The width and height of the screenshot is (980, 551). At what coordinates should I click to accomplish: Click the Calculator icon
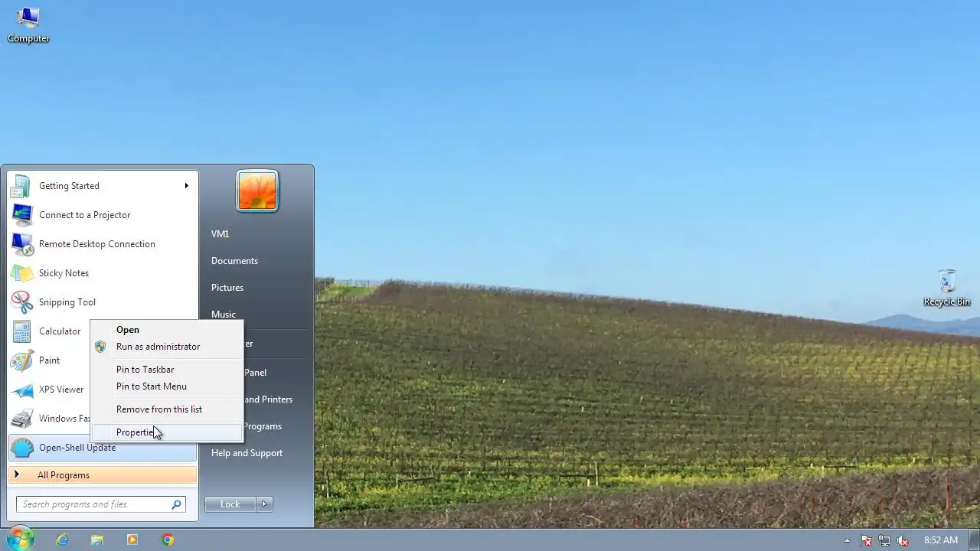(22, 331)
